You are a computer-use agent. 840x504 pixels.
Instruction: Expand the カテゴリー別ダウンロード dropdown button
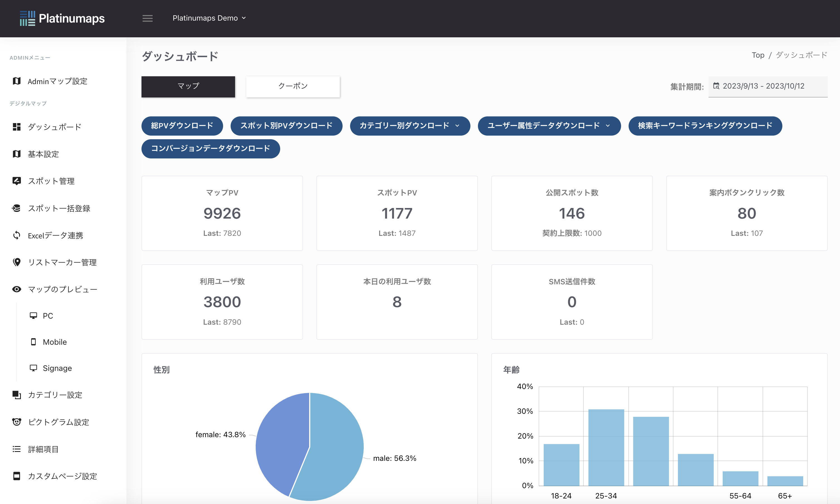410,126
